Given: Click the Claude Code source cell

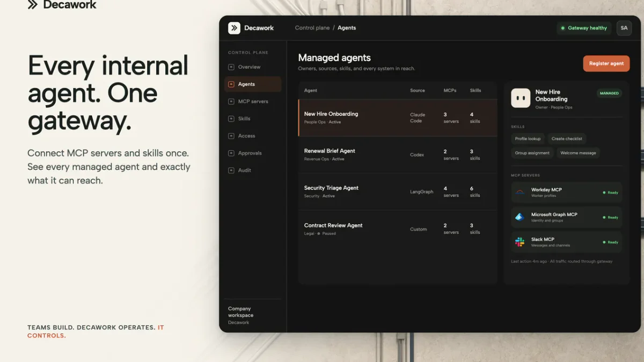Looking at the screenshot, I should (418, 117).
